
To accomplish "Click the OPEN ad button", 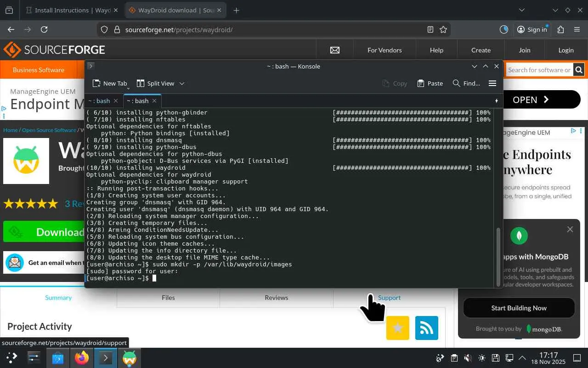I will coord(542,99).
